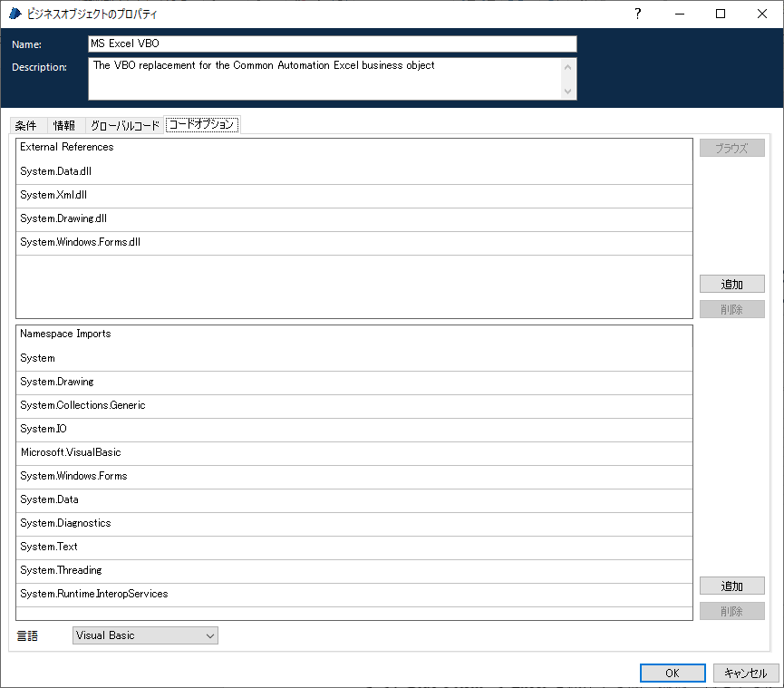Open the 言語 Visual Basic dropdown
This screenshot has width=784, height=688.
[145, 635]
